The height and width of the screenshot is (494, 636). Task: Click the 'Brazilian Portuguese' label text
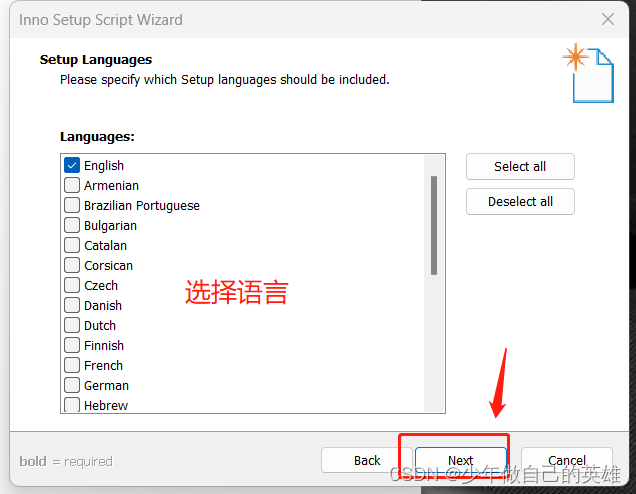(142, 206)
